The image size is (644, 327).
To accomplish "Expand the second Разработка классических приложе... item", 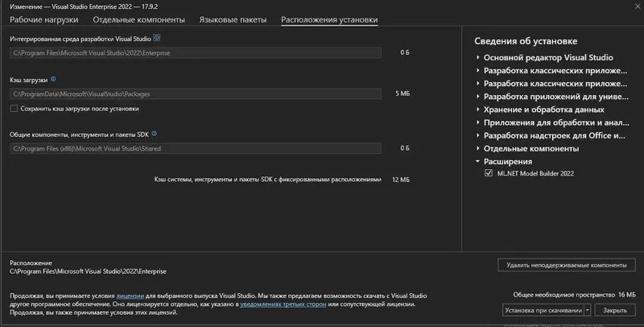I will 477,84.
